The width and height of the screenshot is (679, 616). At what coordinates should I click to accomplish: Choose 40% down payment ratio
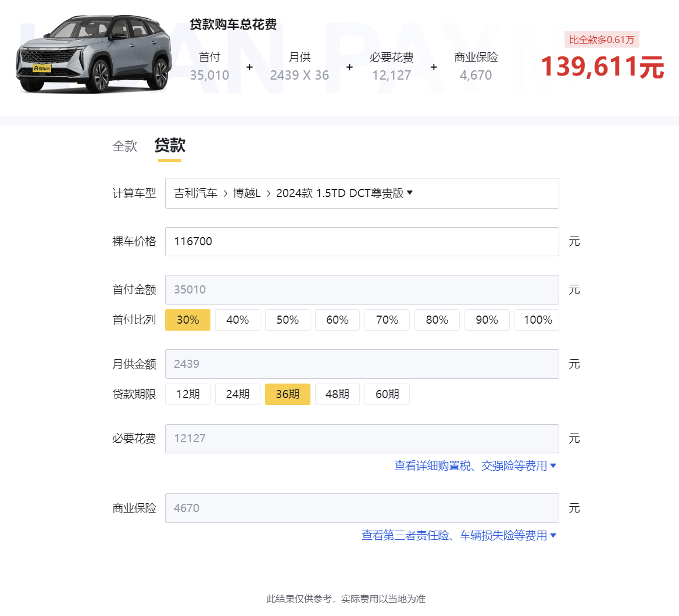237,320
